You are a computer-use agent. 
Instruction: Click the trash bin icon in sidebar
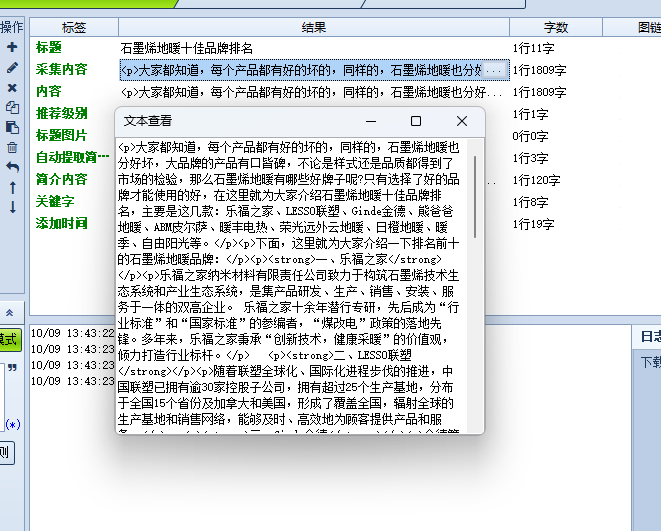[12, 147]
